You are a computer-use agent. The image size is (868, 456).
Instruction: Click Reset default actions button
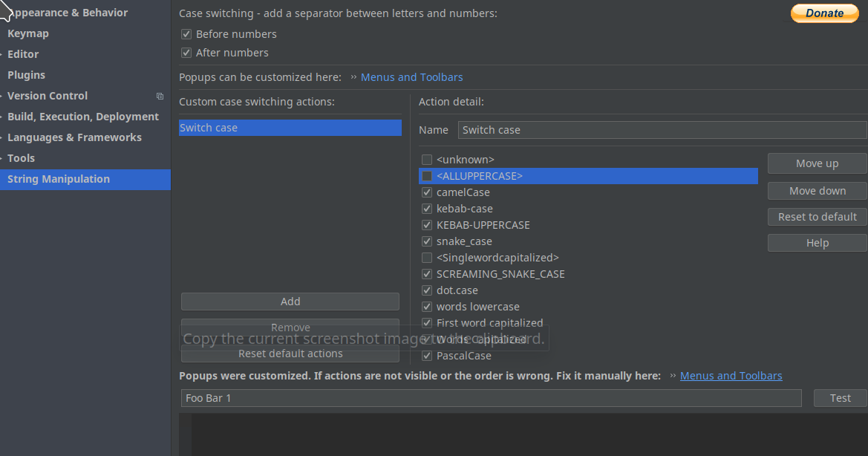pyautogui.click(x=290, y=354)
